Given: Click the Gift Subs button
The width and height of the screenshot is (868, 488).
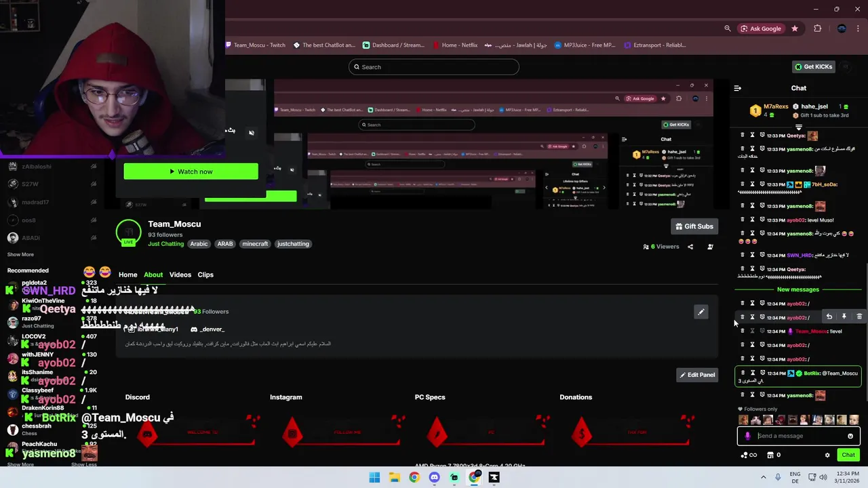Looking at the screenshot, I should click(x=694, y=226).
